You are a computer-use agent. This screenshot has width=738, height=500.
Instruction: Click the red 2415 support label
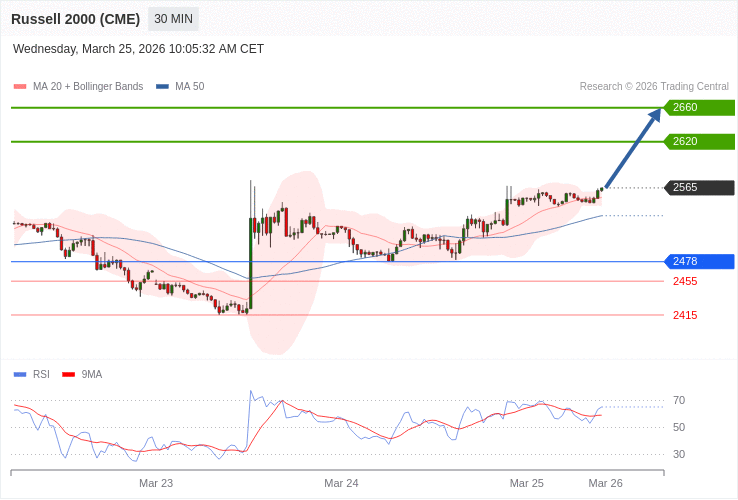[x=685, y=316]
